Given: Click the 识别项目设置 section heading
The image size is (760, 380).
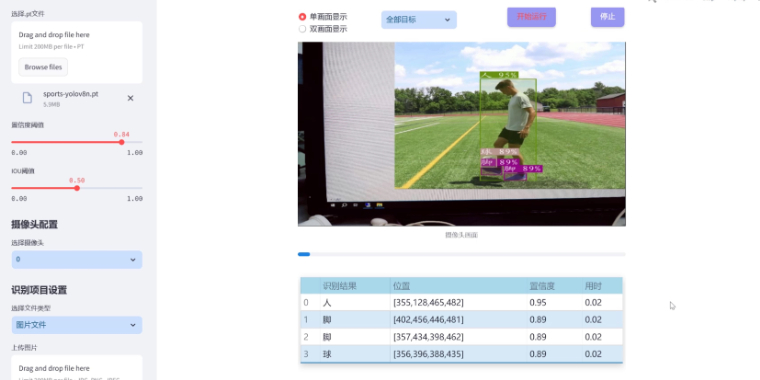Looking at the screenshot, I should click(39, 290).
